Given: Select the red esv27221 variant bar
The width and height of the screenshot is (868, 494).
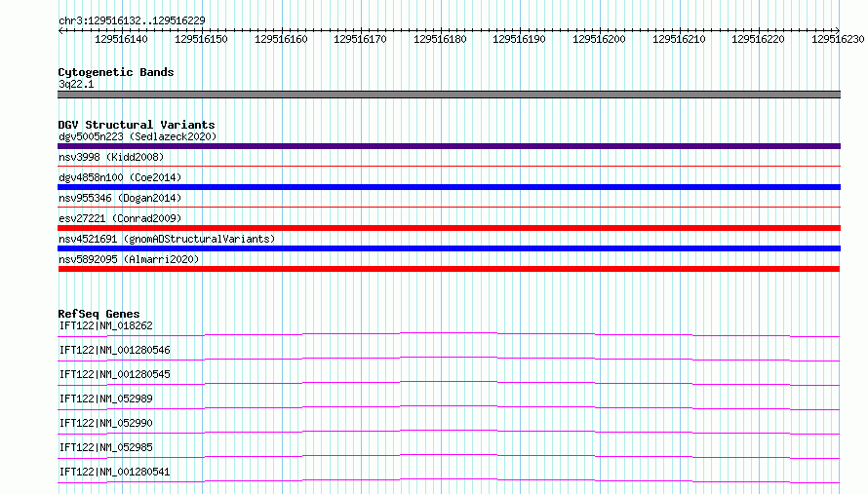Looking at the screenshot, I should pyautogui.click(x=449, y=228).
